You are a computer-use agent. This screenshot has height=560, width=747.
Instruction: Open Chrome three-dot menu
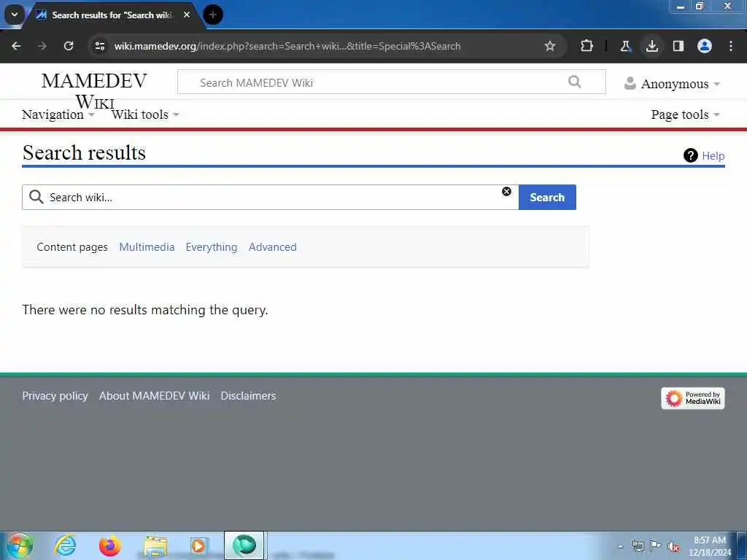click(731, 46)
